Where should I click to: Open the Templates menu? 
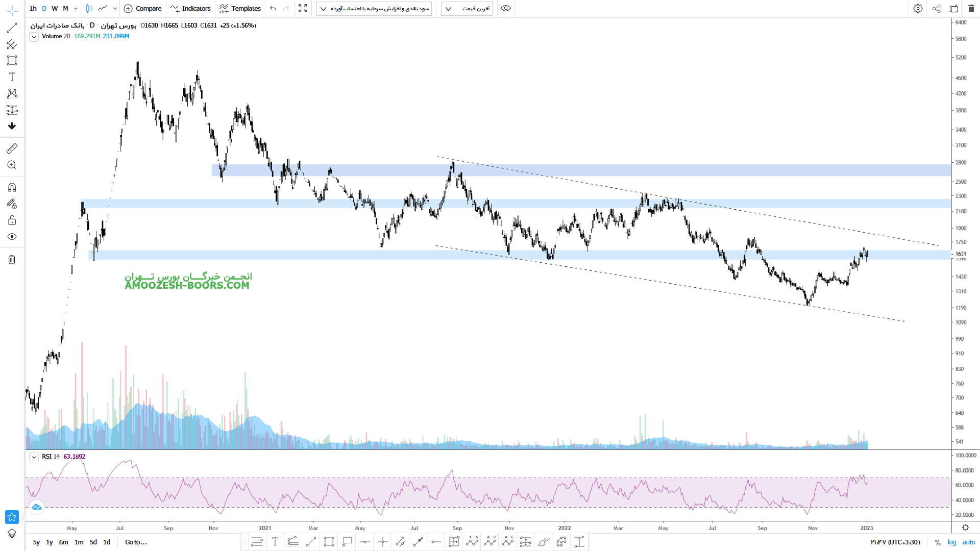240,9
